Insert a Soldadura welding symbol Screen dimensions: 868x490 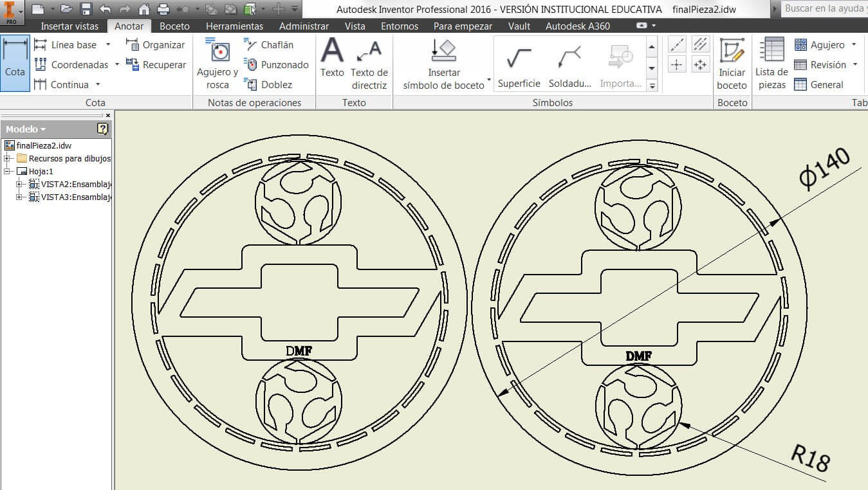pos(569,64)
